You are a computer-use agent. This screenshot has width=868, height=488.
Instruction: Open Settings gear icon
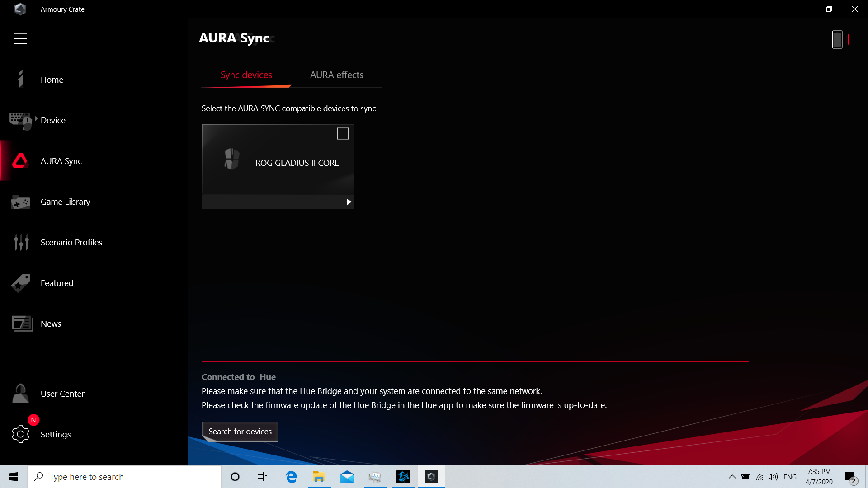(20, 434)
